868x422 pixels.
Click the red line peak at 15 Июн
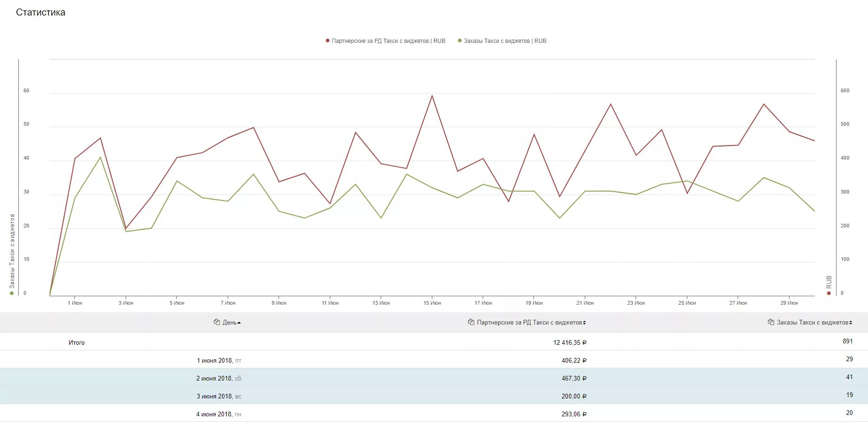click(x=432, y=96)
